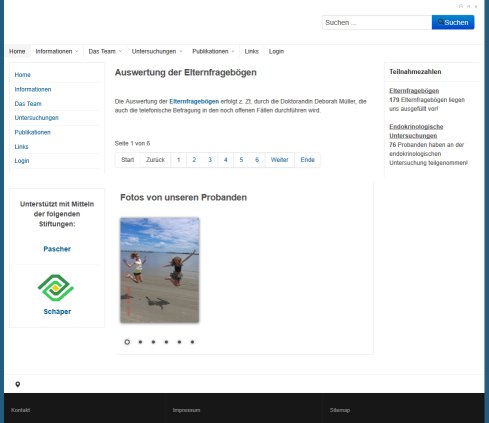Select the sixth slideshow dot indicator
489x423 pixels.
[x=192, y=342]
